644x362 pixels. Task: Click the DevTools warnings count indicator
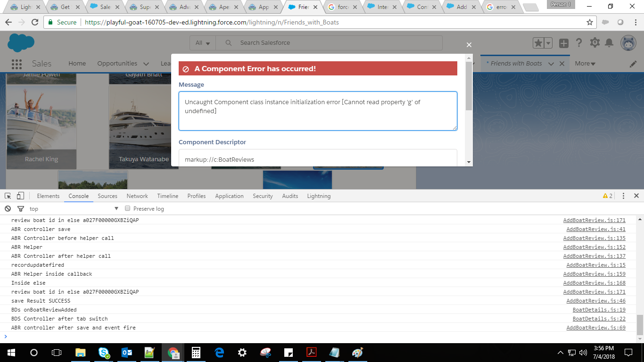607,196
